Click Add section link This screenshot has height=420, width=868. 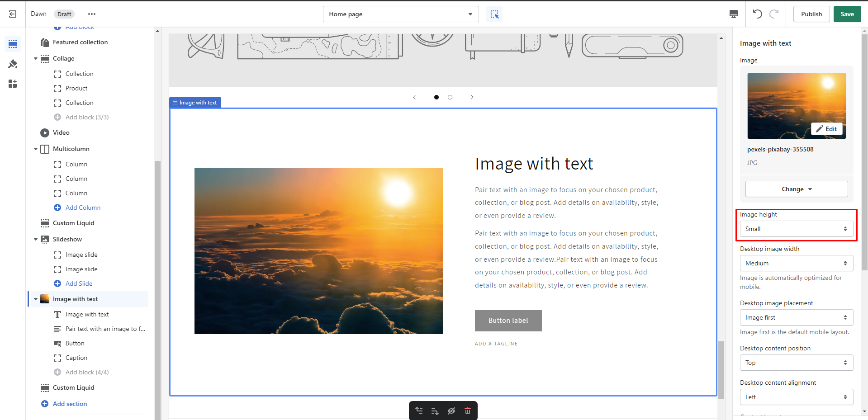[70, 404]
